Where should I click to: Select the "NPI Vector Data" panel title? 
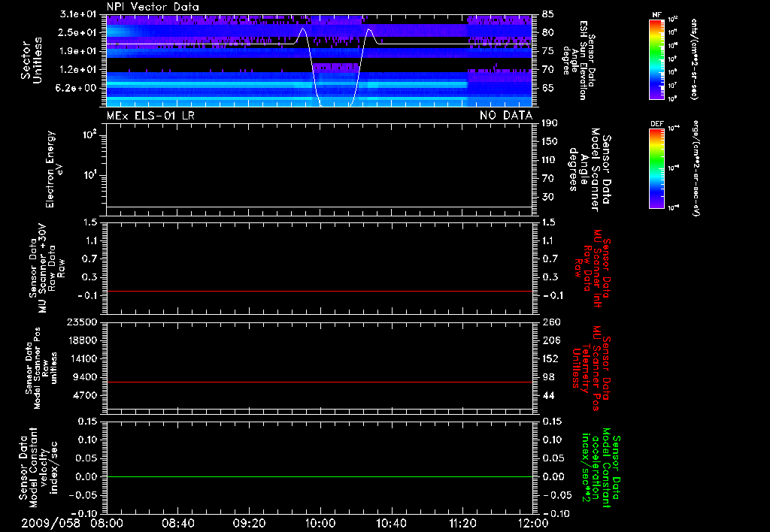point(153,7)
